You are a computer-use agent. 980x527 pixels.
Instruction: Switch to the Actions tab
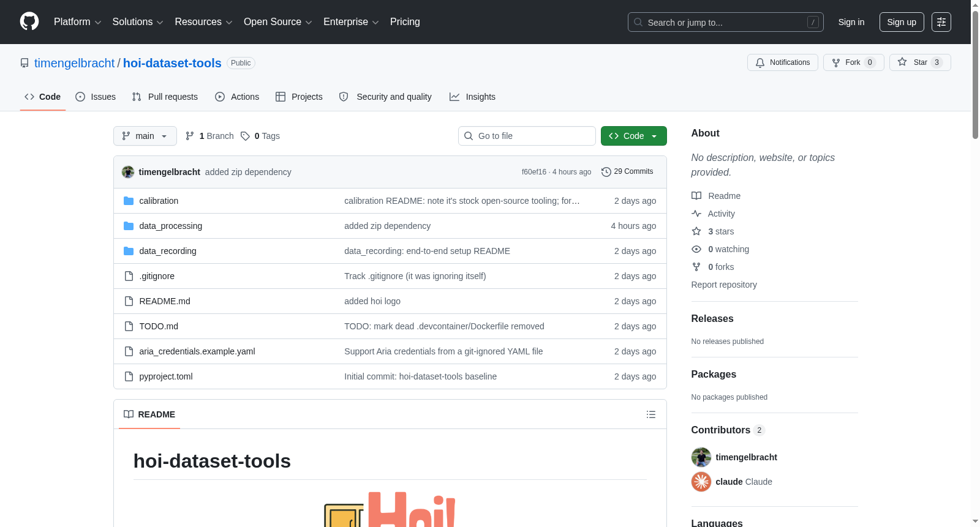[237, 97]
